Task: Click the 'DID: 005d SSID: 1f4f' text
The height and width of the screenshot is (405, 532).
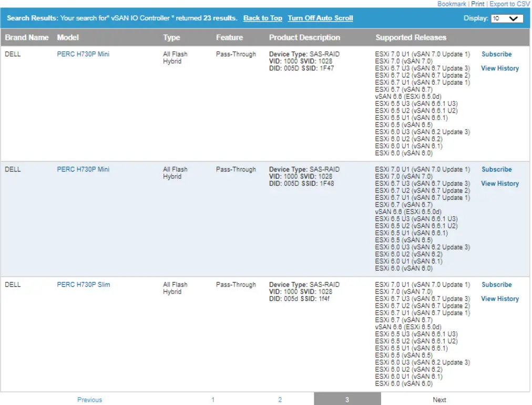Action: pos(299,299)
